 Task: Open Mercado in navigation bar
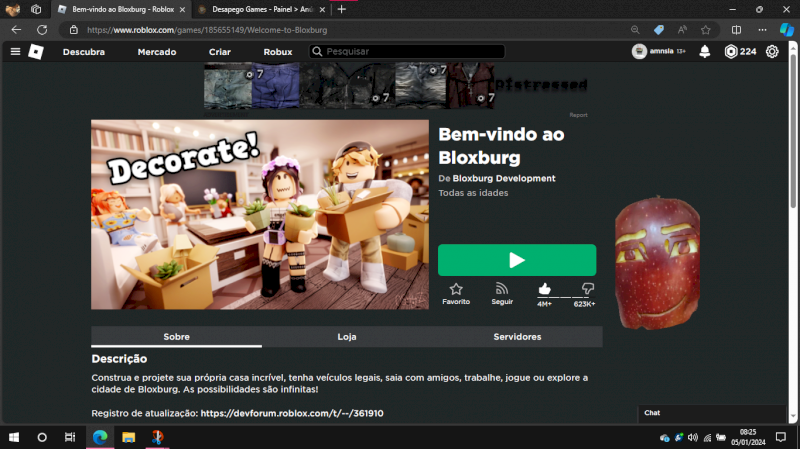point(157,52)
